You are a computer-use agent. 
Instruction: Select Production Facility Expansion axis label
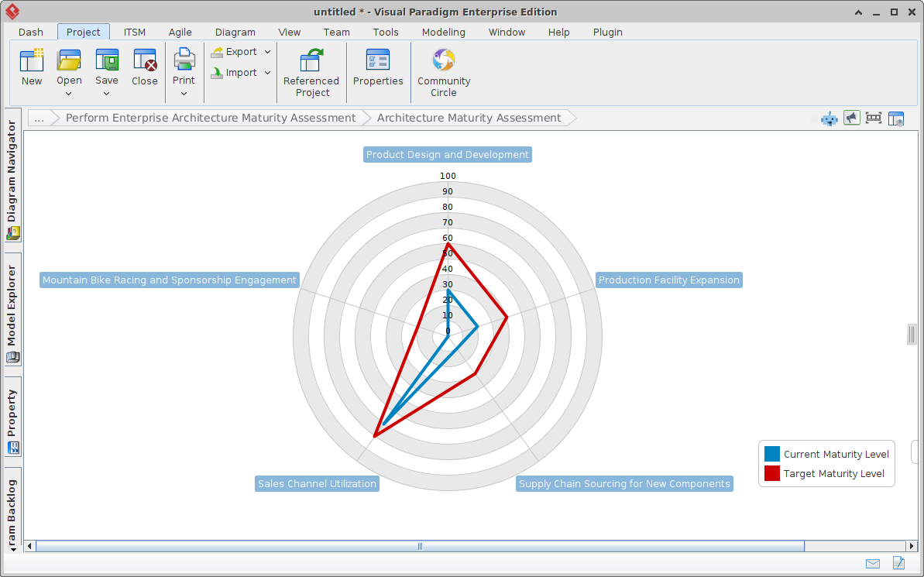(669, 280)
